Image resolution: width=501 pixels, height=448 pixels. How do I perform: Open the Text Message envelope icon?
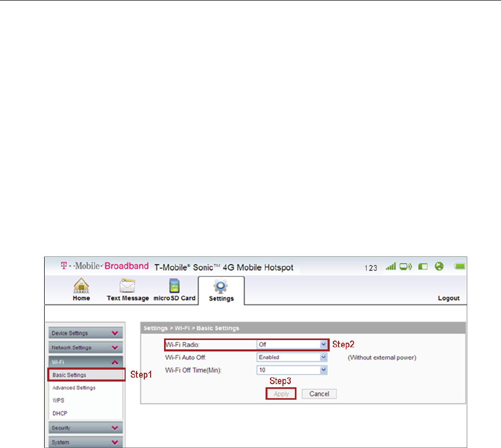click(x=128, y=286)
